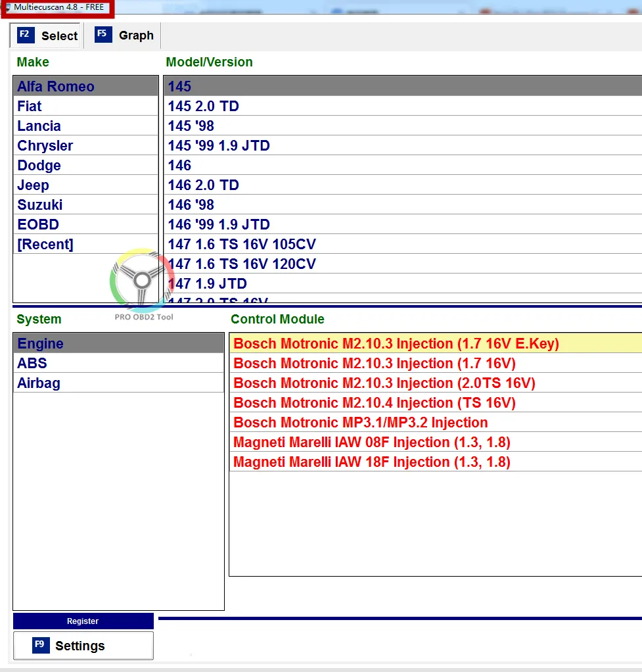The image size is (642, 672).
Task: Select the 145 '98 model
Action: 403,126
